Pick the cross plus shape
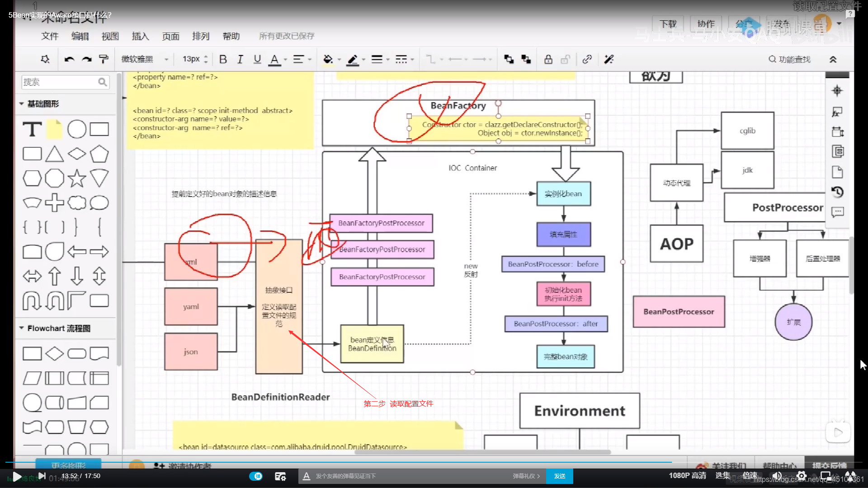The width and height of the screenshot is (868, 488). click(54, 202)
